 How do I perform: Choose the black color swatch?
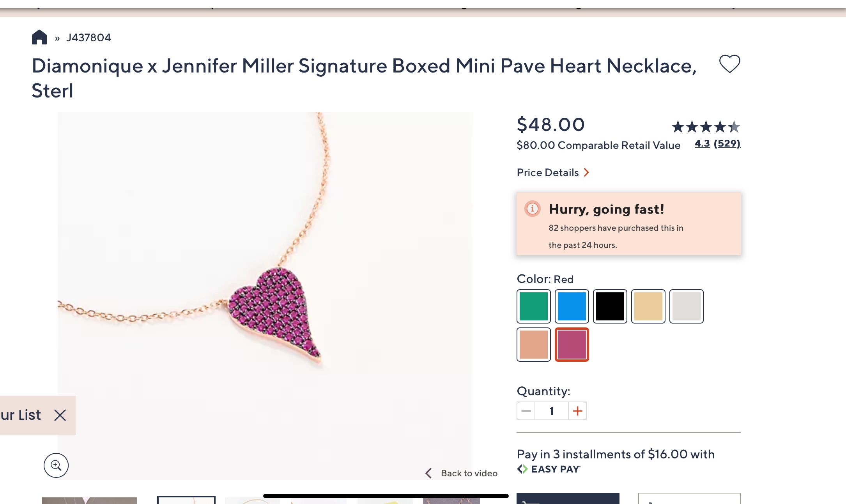pos(610,306)
